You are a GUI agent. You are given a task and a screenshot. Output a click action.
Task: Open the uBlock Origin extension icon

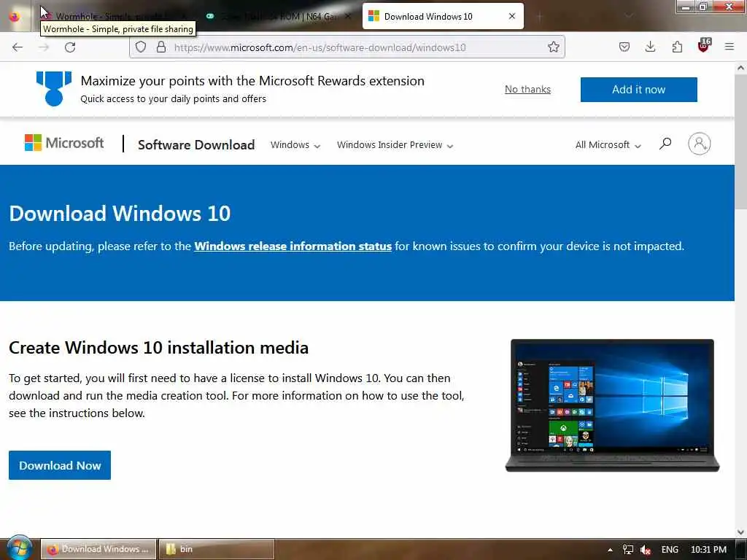click(x=704, y=46)
